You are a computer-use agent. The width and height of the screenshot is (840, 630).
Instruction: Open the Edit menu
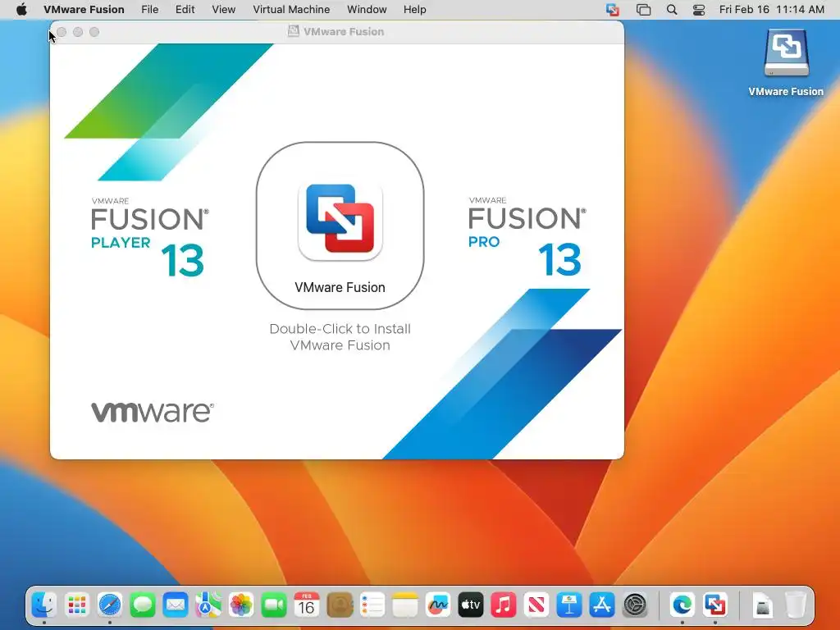pos(185,10)
